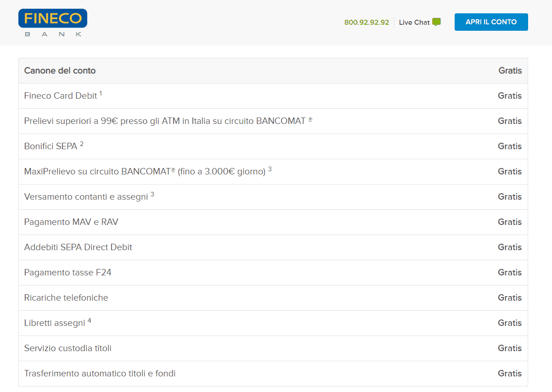Open footnote 1 next to Fineco Card Debit
Viewport: 552px width, 392px height.
coord(101,94)
